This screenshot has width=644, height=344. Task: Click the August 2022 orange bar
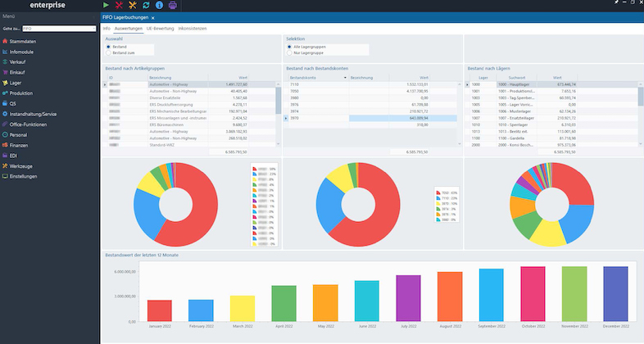coord(450,296)
